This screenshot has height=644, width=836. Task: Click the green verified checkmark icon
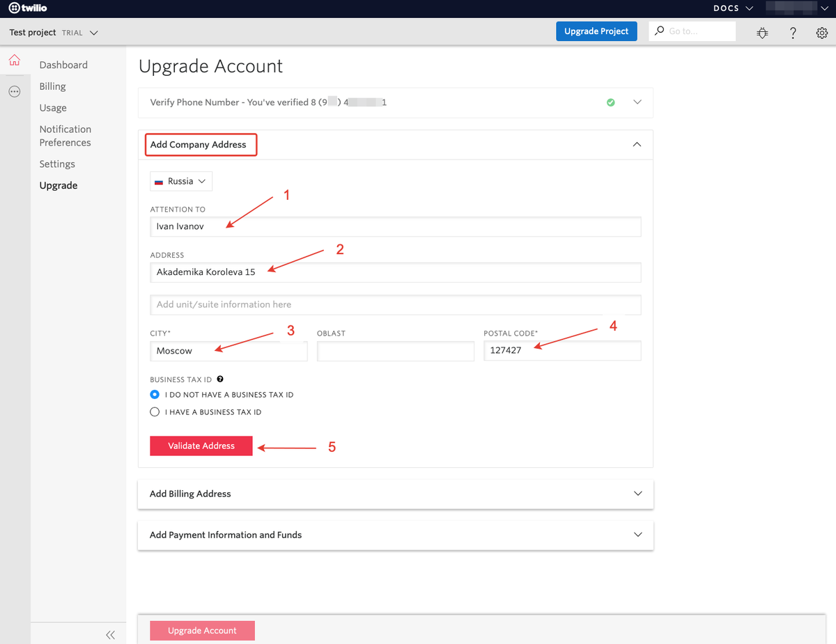click(611, 102)
